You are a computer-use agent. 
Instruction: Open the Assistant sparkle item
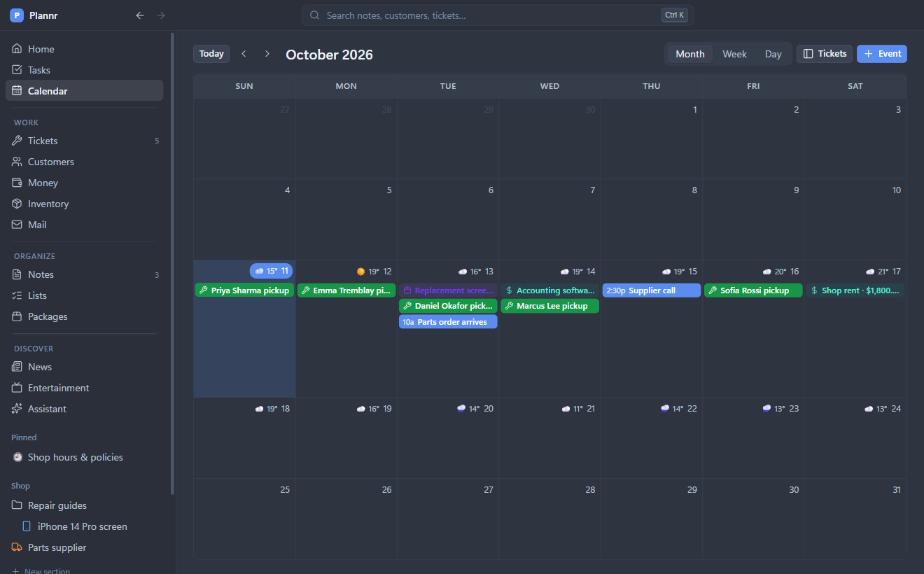[85, 409]
